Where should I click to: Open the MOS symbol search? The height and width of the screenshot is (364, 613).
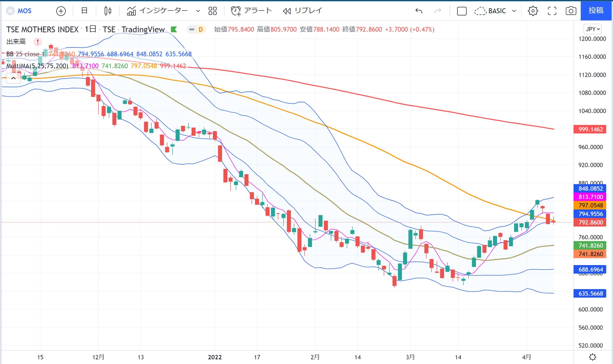(19, 11)
